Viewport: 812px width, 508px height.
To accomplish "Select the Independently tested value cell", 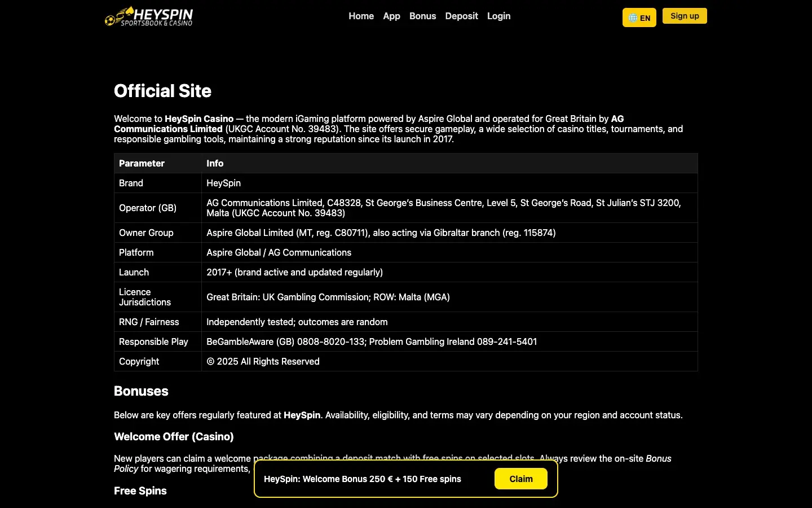I will pos(449,322).
